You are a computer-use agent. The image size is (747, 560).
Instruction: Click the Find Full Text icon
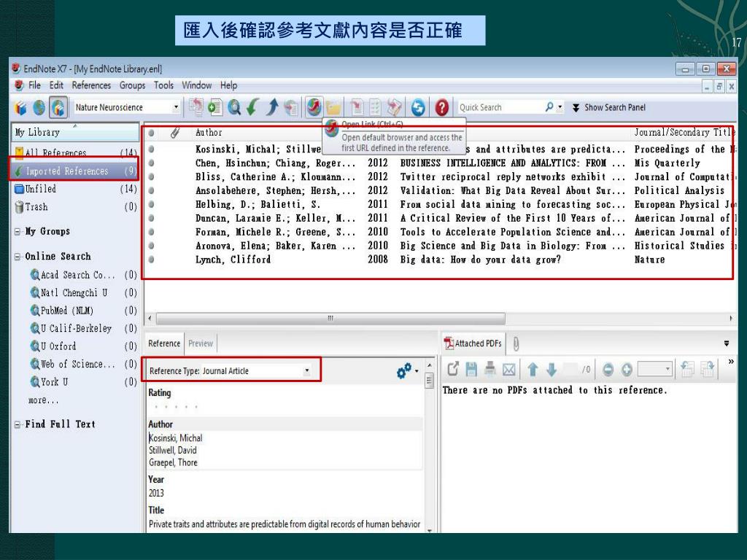pyautogui.click(x=291, y=107)
